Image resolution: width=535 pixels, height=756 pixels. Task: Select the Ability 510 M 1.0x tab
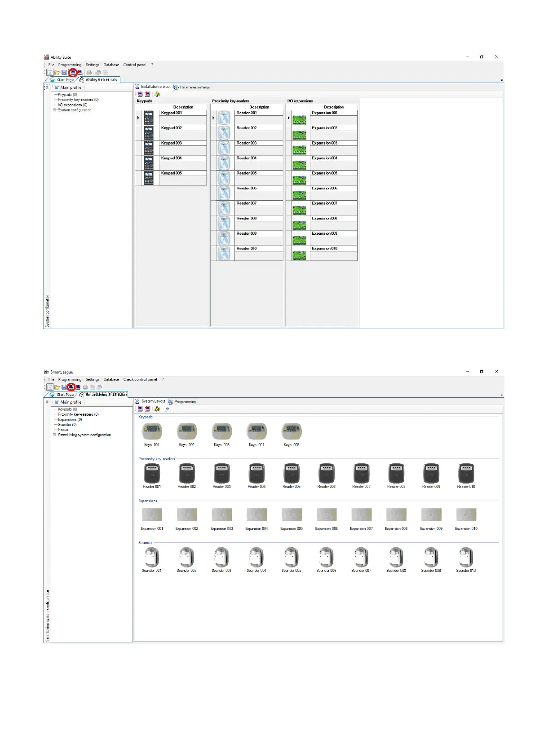coord(99,80)
